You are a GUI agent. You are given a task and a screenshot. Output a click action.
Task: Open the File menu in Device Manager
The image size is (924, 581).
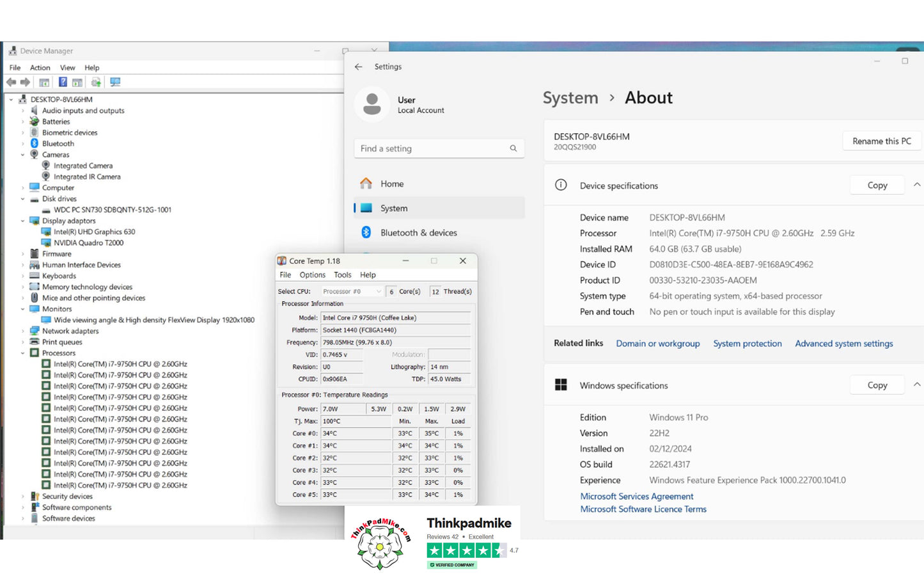pyautogui.click(x=15, y=68)
